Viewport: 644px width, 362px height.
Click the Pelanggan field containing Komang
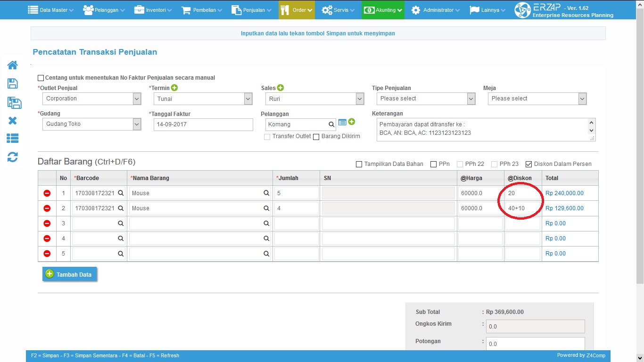pos(301,124)
